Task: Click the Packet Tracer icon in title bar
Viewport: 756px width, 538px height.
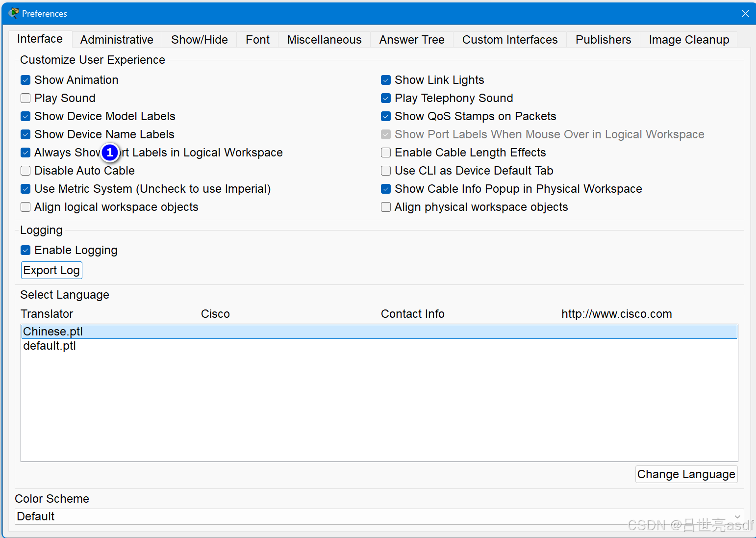Action: pyautogui.click(x=14, y=13)
